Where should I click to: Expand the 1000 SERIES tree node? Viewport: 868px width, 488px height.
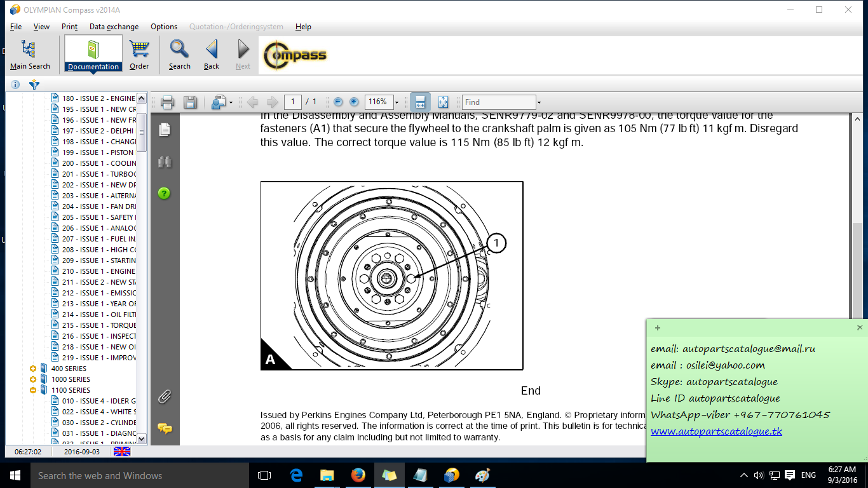coord(33,379)
